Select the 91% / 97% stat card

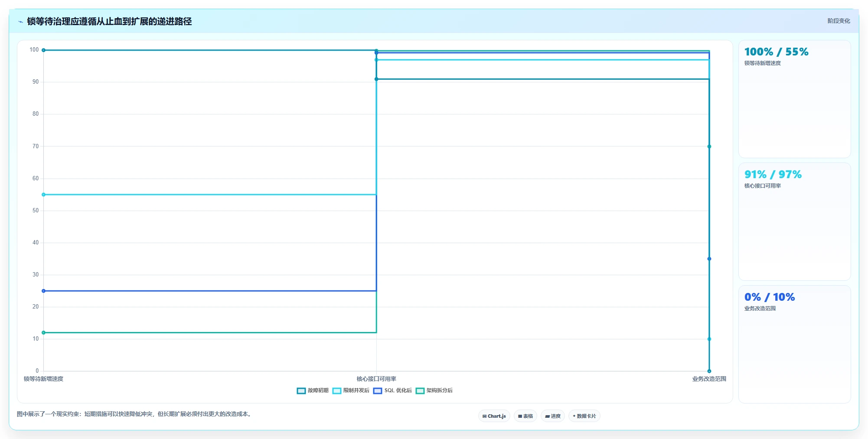point(794,222)
